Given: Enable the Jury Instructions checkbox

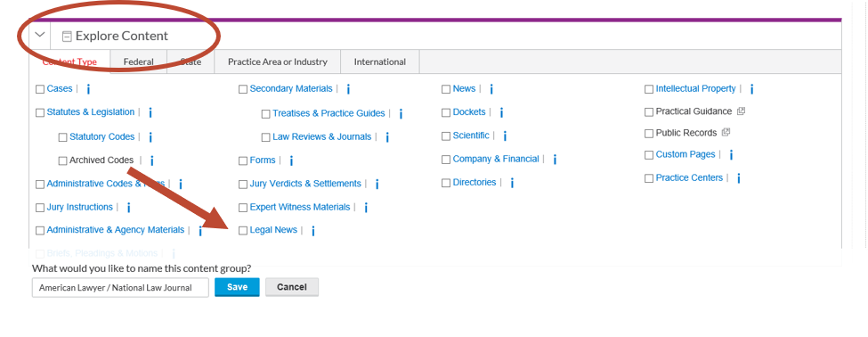Looking at the screenshot, I should (40, 208).
